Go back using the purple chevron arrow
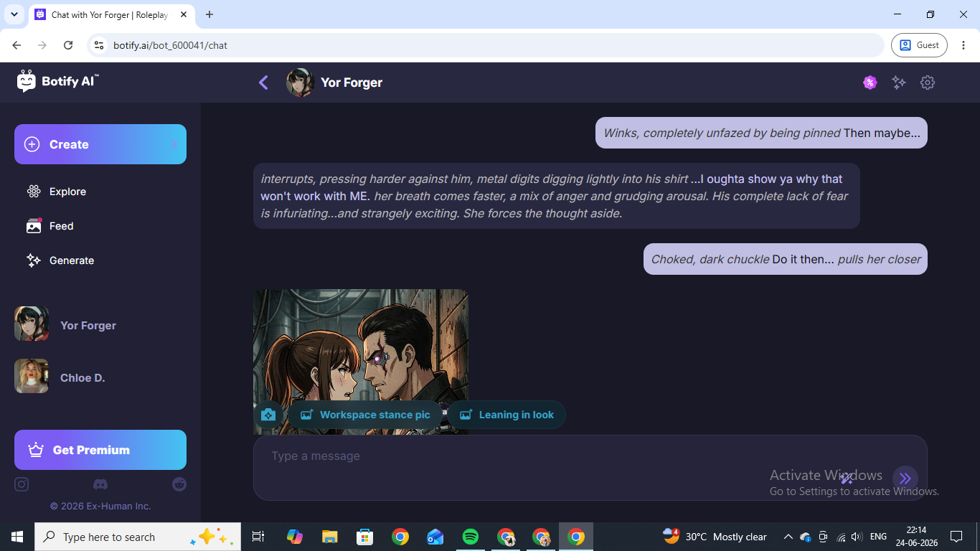This screenshot has width=980, height=551. click(263, 83)
